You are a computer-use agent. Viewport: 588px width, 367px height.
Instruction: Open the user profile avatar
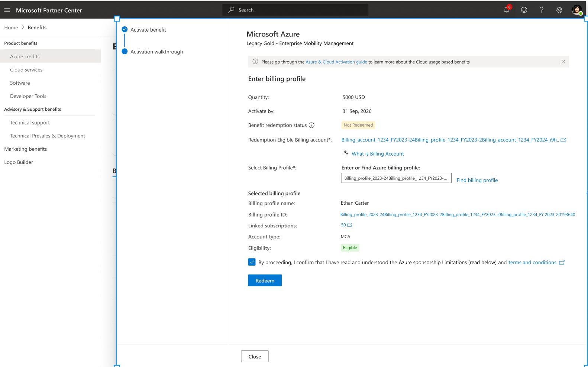point(577,10)
